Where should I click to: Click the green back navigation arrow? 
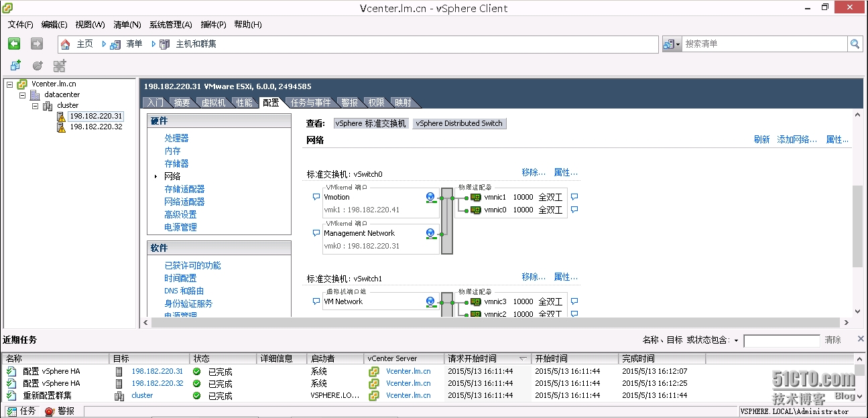click(x=13, y=44)
